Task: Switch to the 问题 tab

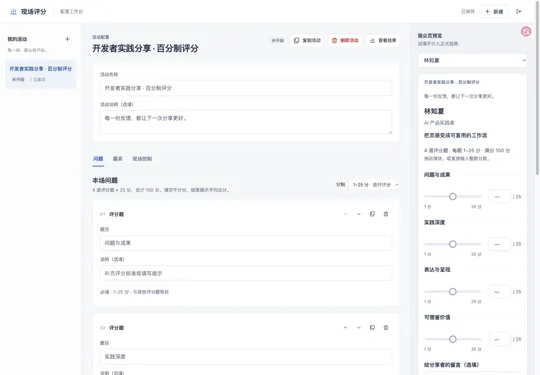Action: click(x=98, y=159)
